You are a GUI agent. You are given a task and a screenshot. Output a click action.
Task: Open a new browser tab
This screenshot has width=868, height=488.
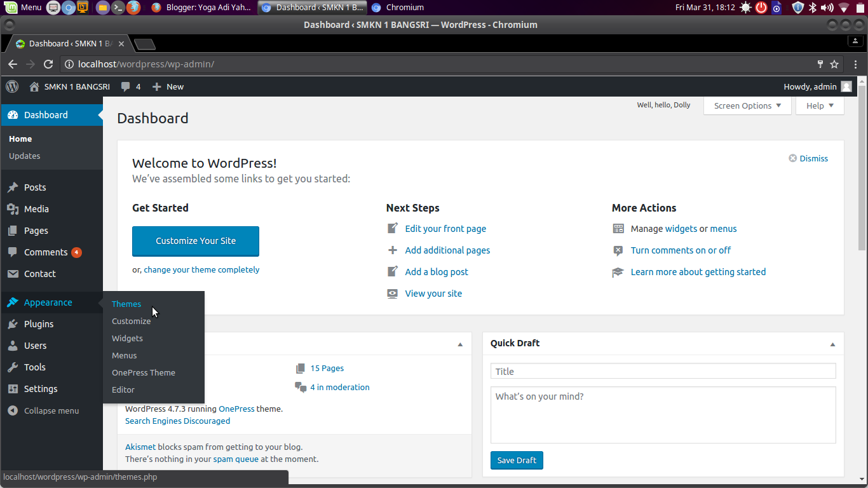point(145,44)
